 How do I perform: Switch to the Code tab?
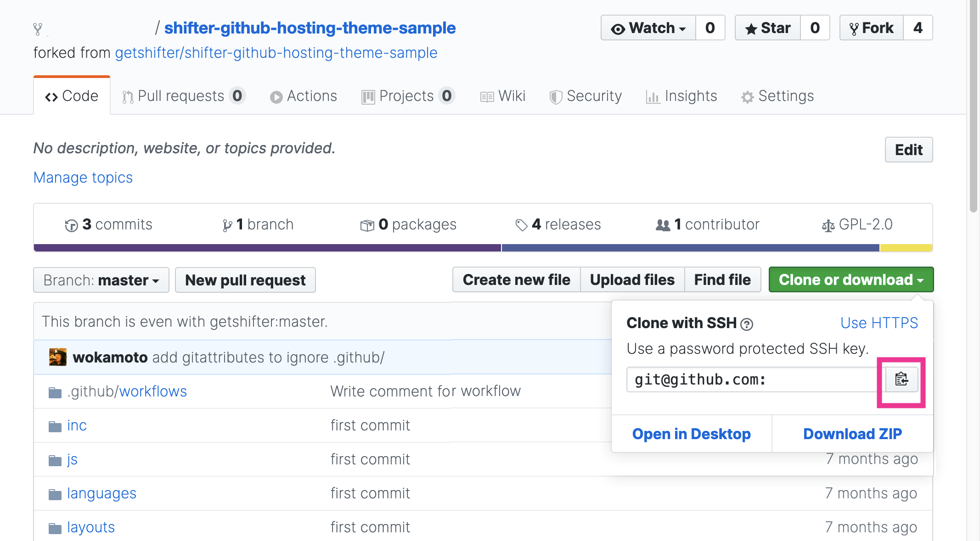click(x=72, y=96)
